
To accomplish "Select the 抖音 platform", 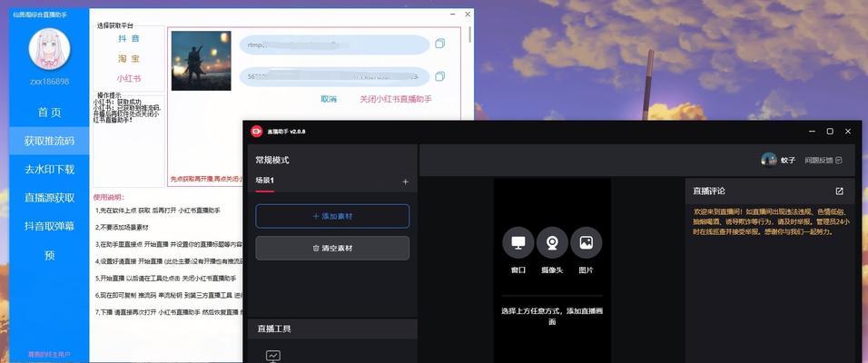I will point(129,38).
